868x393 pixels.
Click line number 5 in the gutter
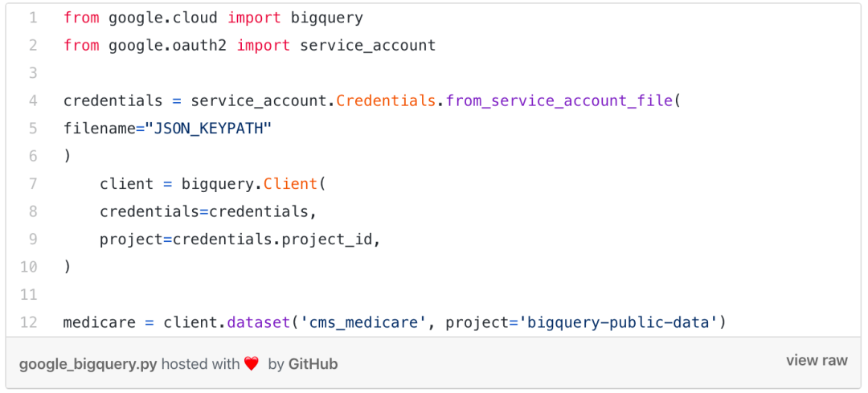[33, 129]
